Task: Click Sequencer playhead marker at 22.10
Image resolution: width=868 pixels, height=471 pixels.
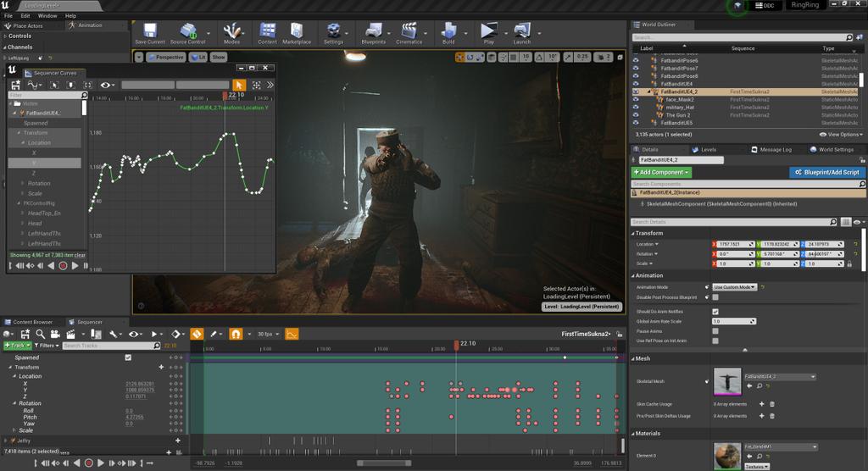Action: [457, 345]
